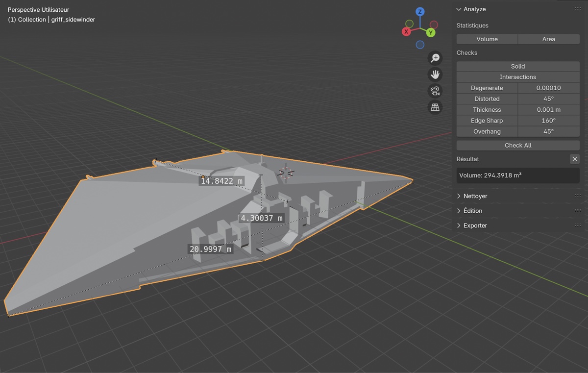The height and width of the screenshot is (373, 588).
Task: Click the green Y axis gizmo ball
Action: click(x=431, y=32)
